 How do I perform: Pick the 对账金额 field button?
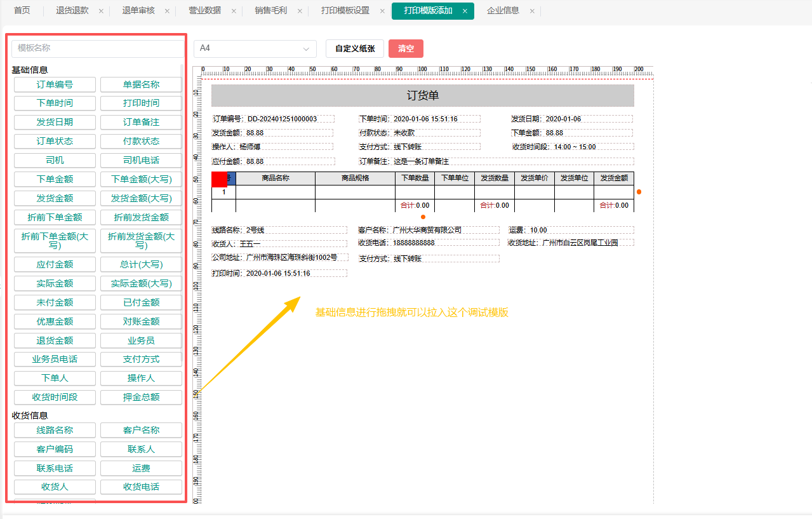click(141, 321)
